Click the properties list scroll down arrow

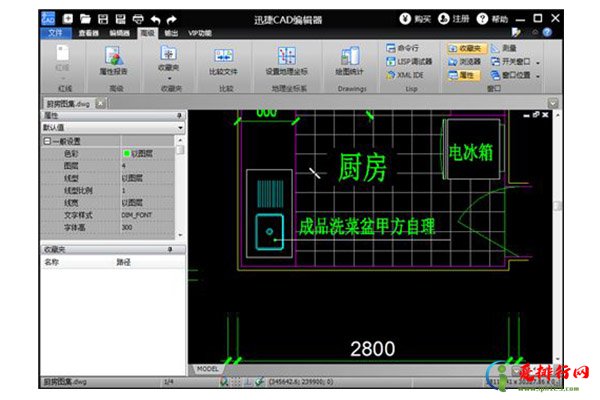(180, 235)
